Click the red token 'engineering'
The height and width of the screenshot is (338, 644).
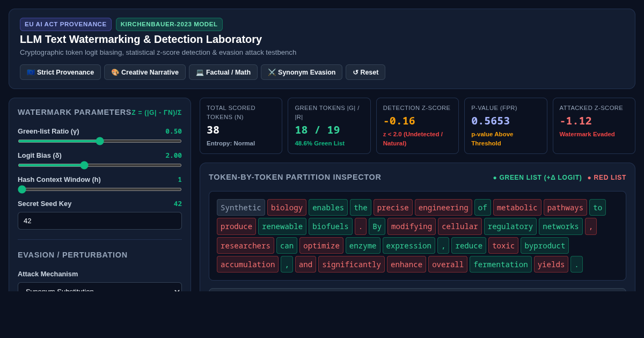click(x=443, y=208)
